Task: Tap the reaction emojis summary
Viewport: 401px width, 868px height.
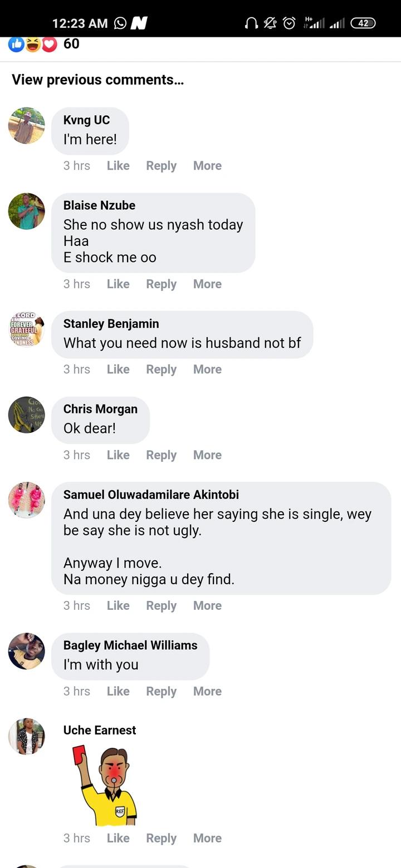Action: [x=33, y=44]
